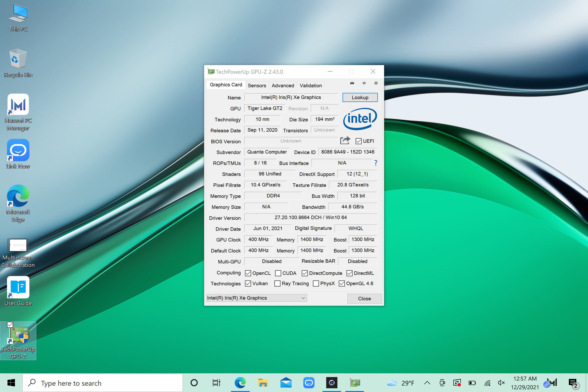This screenshot has width=588, height=392.
Task: Toggle the UEFI checkbox
Action: pos(358,141)
